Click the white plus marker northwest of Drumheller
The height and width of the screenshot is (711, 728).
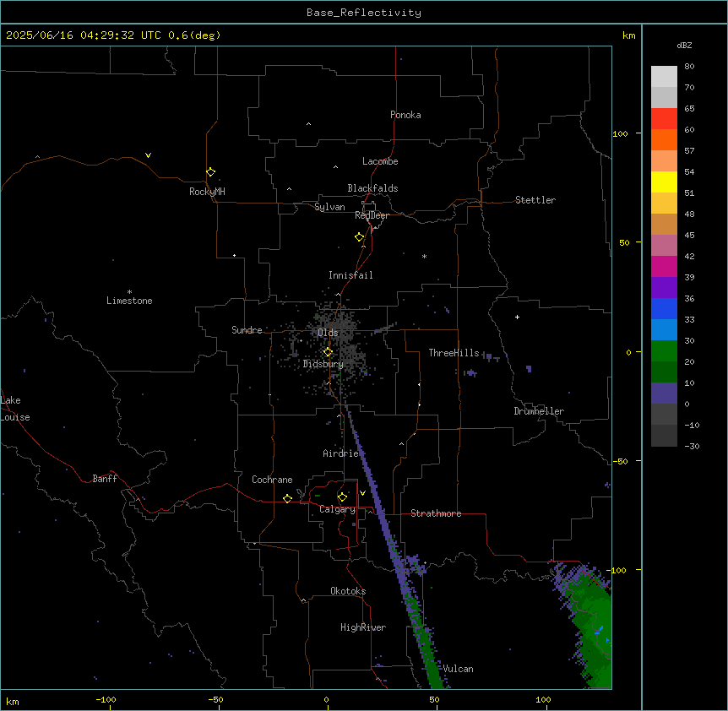pyautogui.click(x=517, y=317)
